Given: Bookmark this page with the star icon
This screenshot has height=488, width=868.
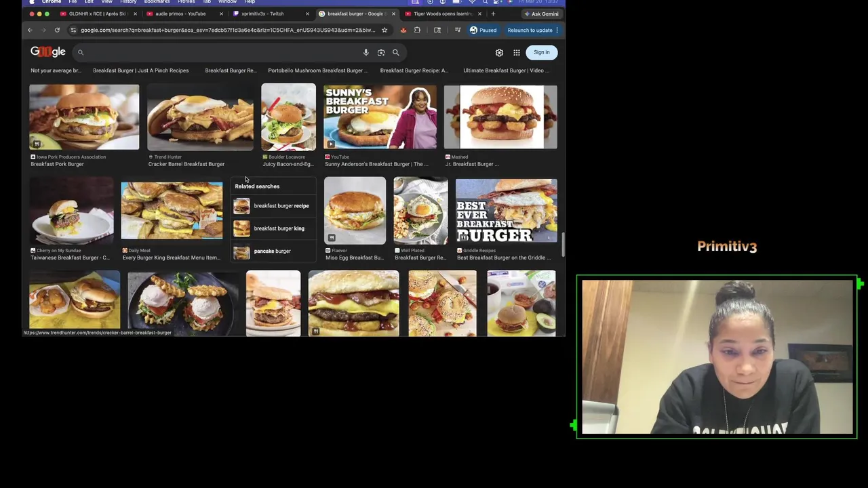Looking at the screenshot, I should tap(384, 30).
